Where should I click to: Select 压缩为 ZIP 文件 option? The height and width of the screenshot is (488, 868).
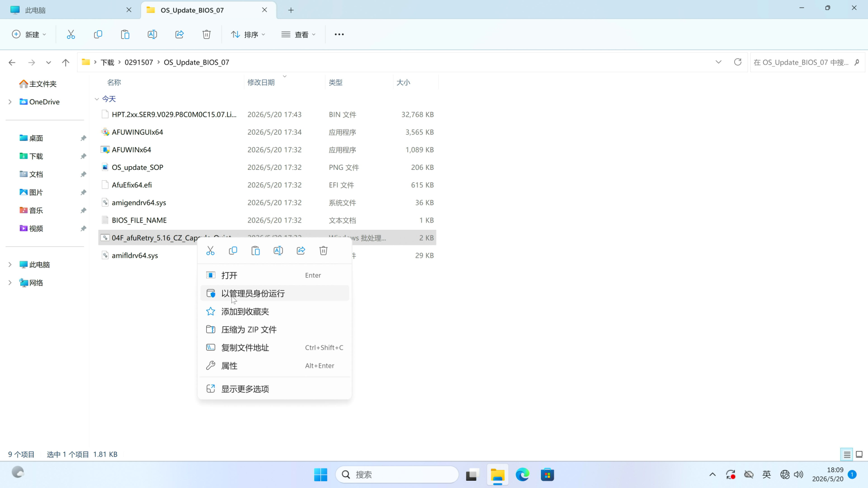274,329
